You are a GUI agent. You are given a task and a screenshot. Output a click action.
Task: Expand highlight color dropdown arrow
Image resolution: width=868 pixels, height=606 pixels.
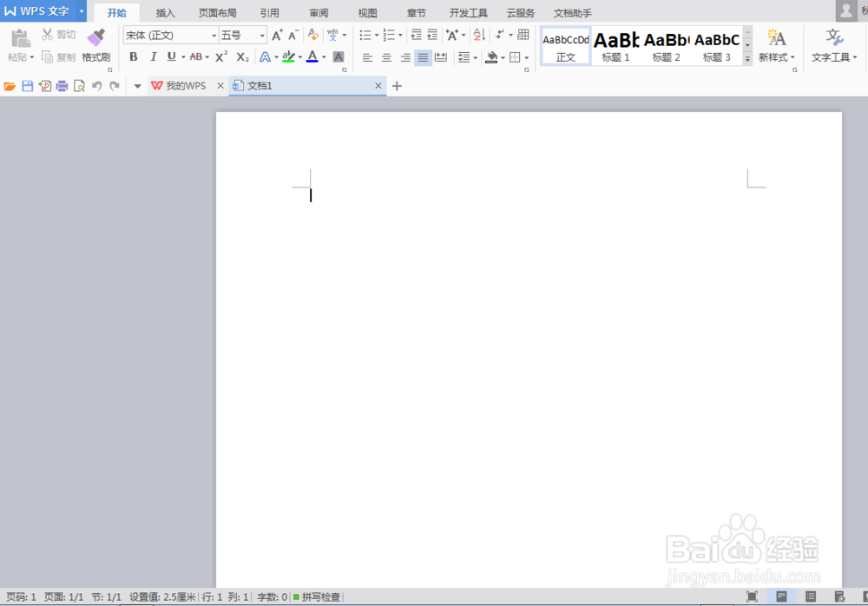tap(300, 57)
